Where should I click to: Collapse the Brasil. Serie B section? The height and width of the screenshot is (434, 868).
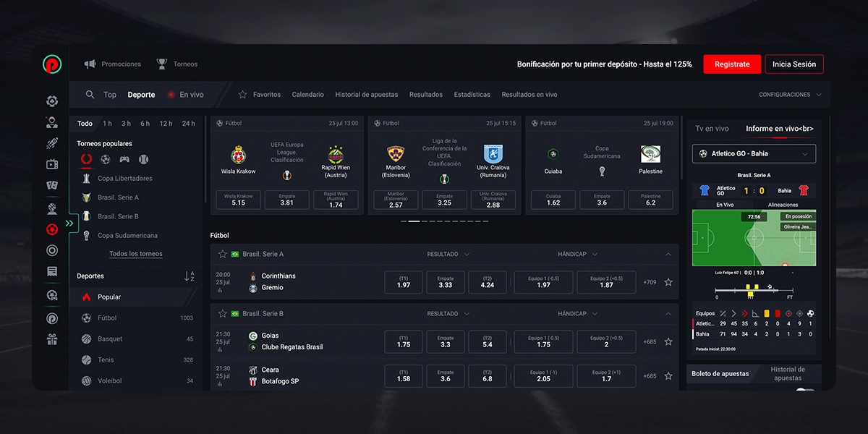tap(668, 314)
